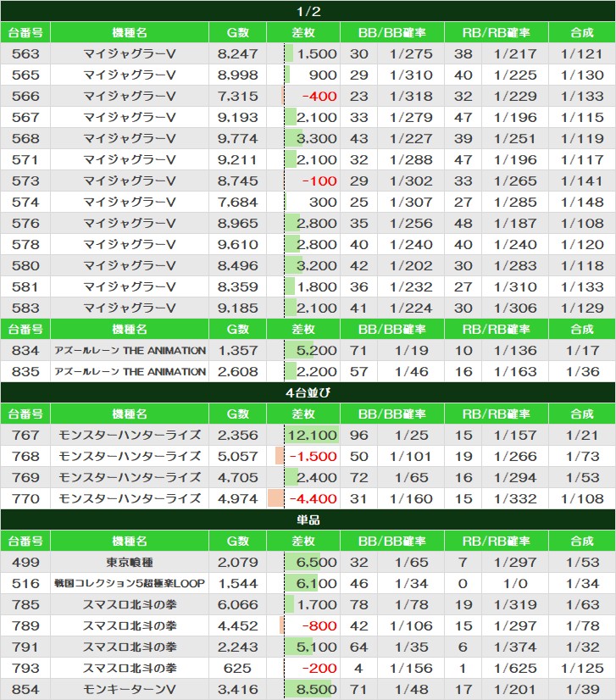
Task: Click the 4台並び section header
Action: click(308, 393)
